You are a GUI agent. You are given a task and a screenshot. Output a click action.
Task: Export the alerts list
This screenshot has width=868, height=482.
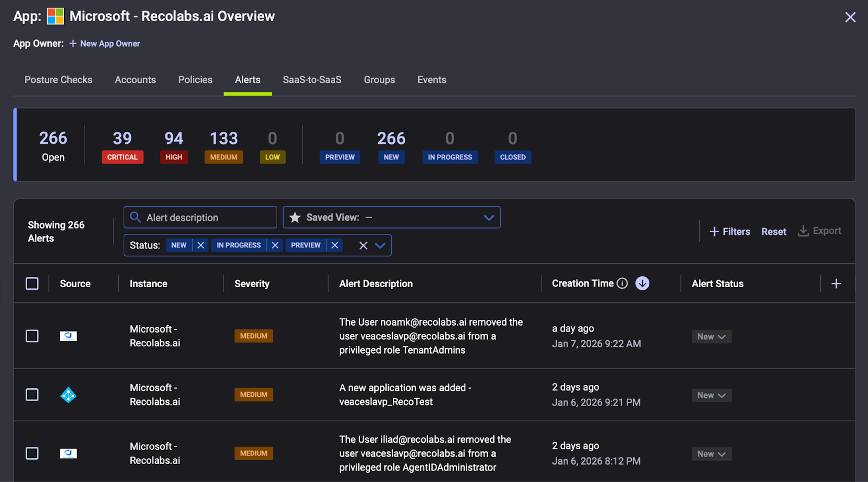pos(820,231)
